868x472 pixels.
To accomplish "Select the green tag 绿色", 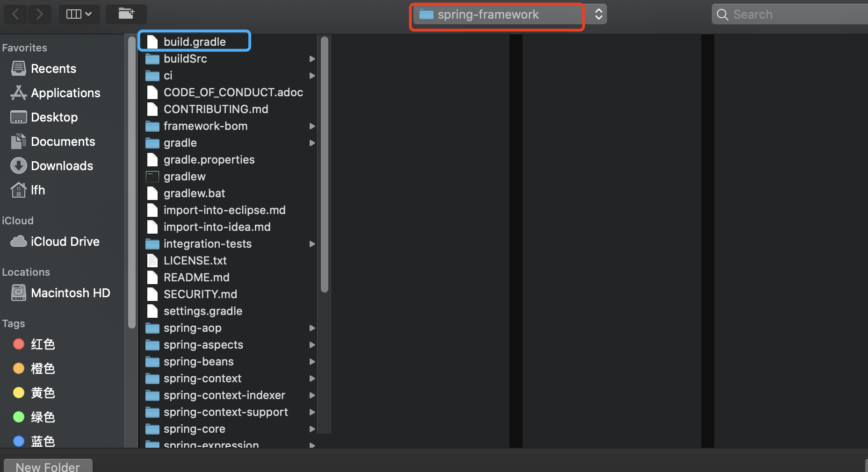I will point(34,417).
